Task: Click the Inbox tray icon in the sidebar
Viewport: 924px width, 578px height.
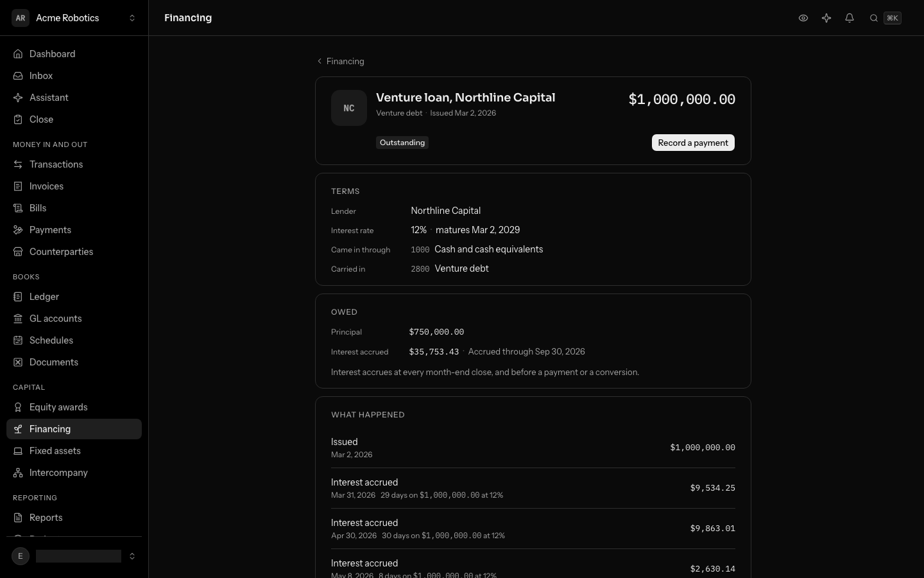Action: coord(18,76)
